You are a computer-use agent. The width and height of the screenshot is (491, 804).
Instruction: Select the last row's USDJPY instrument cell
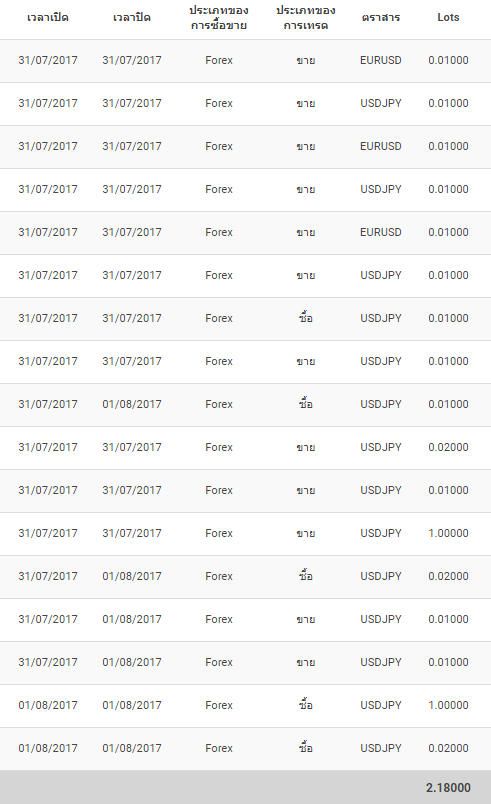[380, 749]
